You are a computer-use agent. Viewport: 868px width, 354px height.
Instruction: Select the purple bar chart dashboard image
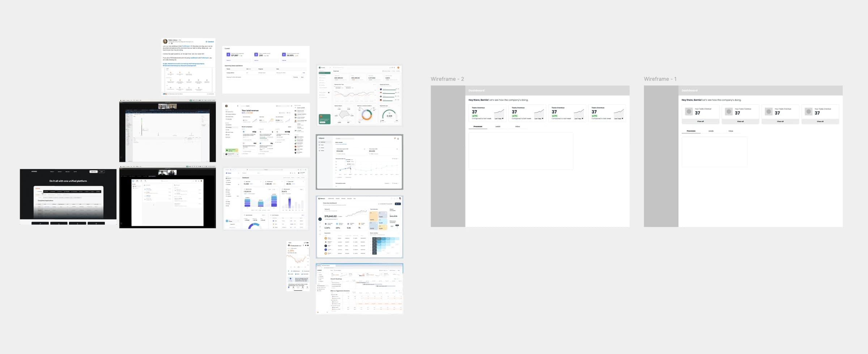tap(266, 199)
